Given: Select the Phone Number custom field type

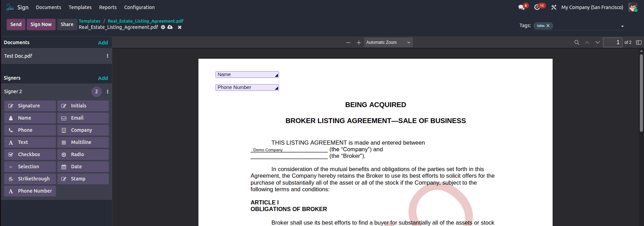Looking at the screenshot, I should pyautogui.click(x=30, y=191).
